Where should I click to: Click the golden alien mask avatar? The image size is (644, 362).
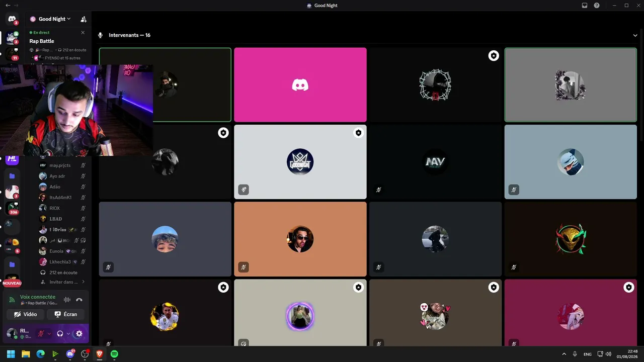point(571,239)
